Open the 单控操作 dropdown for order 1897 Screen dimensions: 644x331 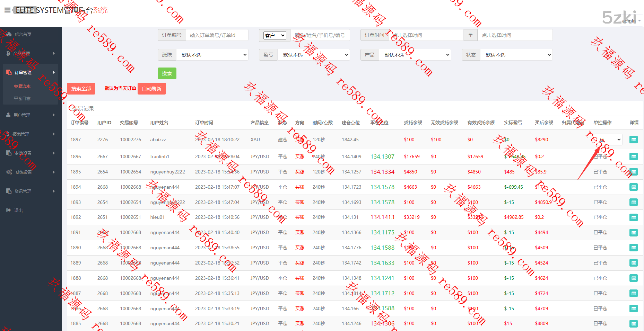click(x=609, y=140)
